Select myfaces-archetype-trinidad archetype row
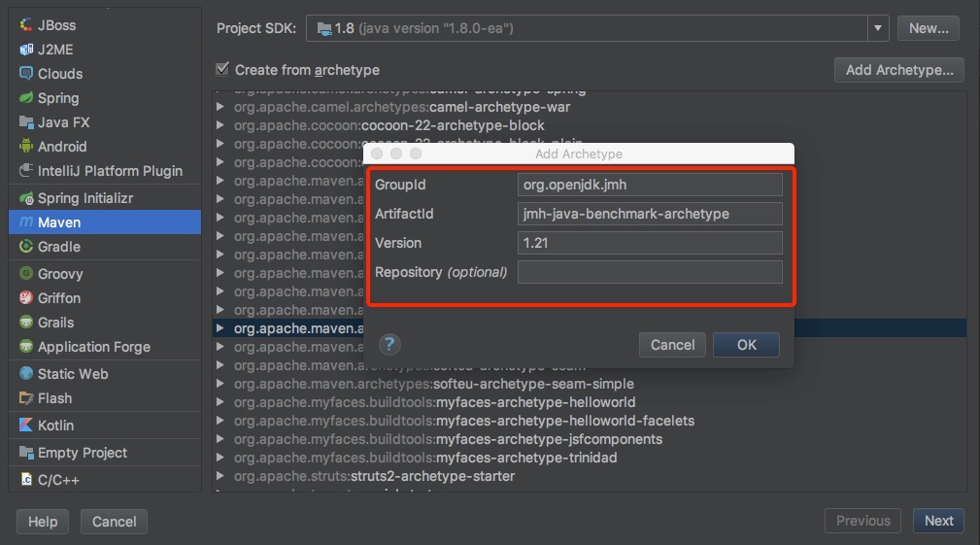Screen dimensions: 980x545 pyautogui.click(x=590, y=458)
